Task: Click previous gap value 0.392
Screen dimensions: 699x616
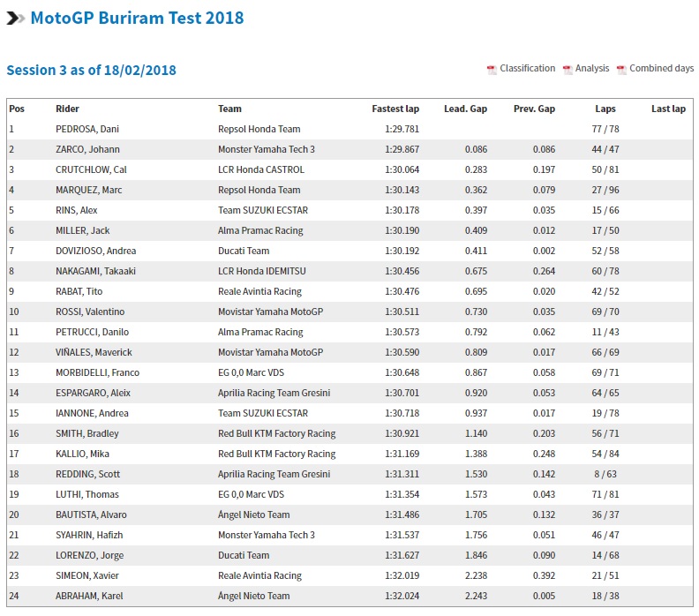Action: pos(544,575)
